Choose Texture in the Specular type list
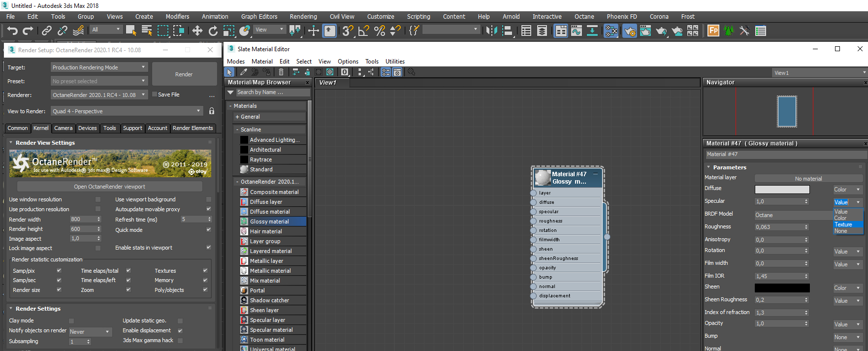868x351 pixels. coord(843,224)
